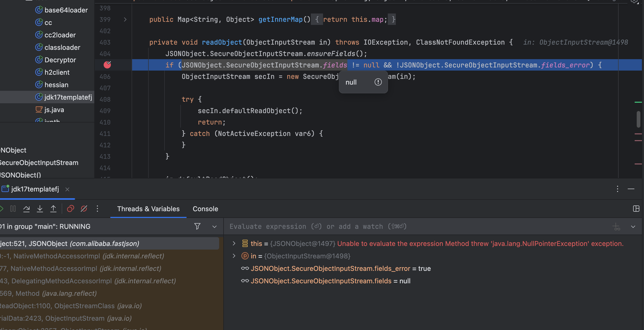The width and height of the screenshot is (644, 330).
Task: Click the info icon in null tooltip
Action: coord(378,82)
